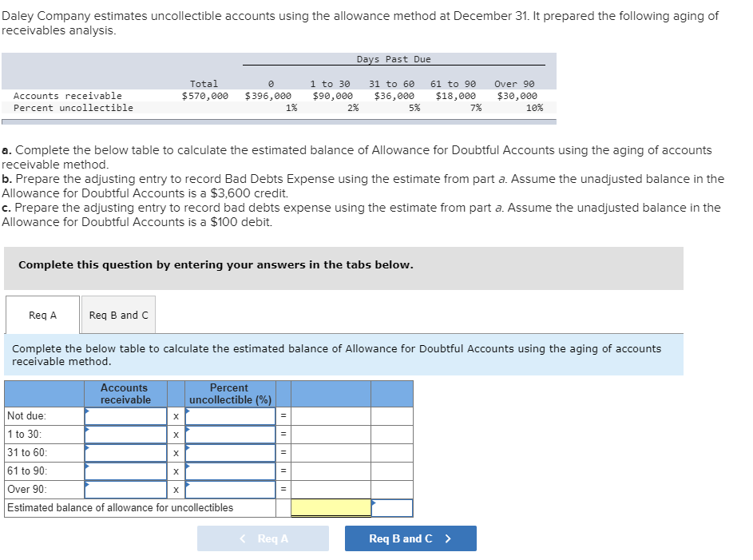Image resolution: width=753 pixels, height=560 pixels.
Task: Click the Percent uncollectible (%) column header
Action: (230, 394)
